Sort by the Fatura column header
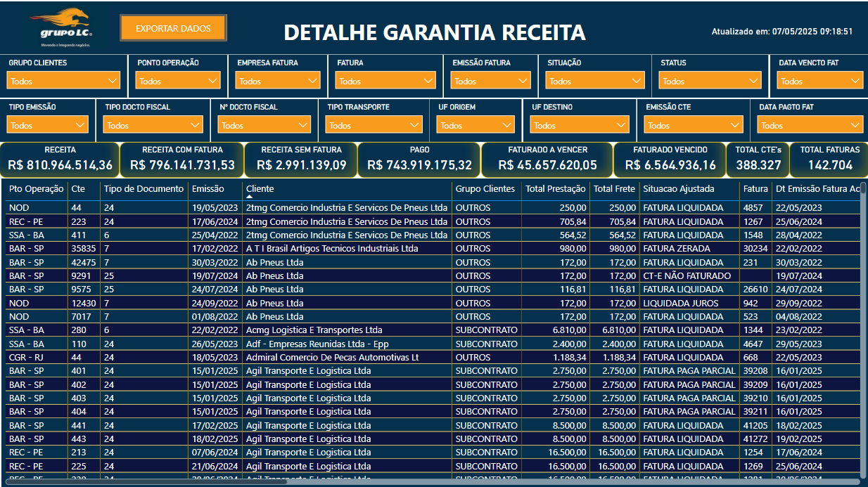 756,188
